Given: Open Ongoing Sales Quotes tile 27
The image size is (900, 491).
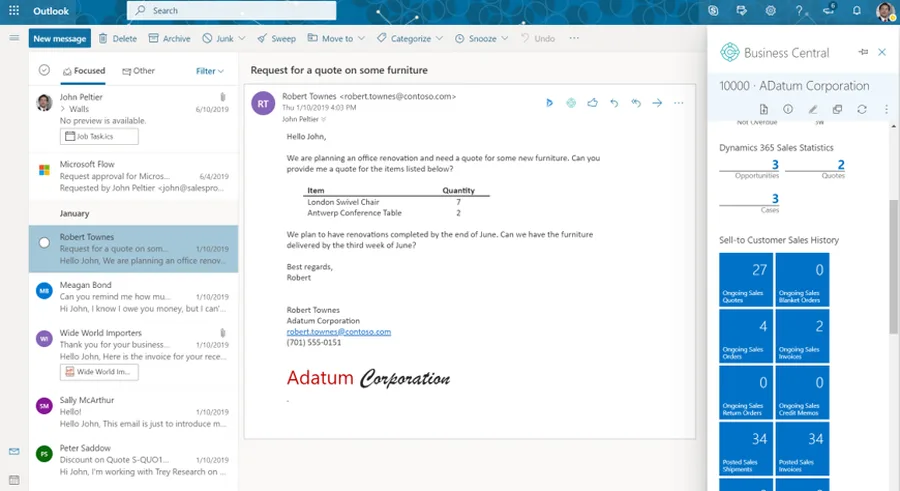Looking at the screenshot, I should (745, 279).
